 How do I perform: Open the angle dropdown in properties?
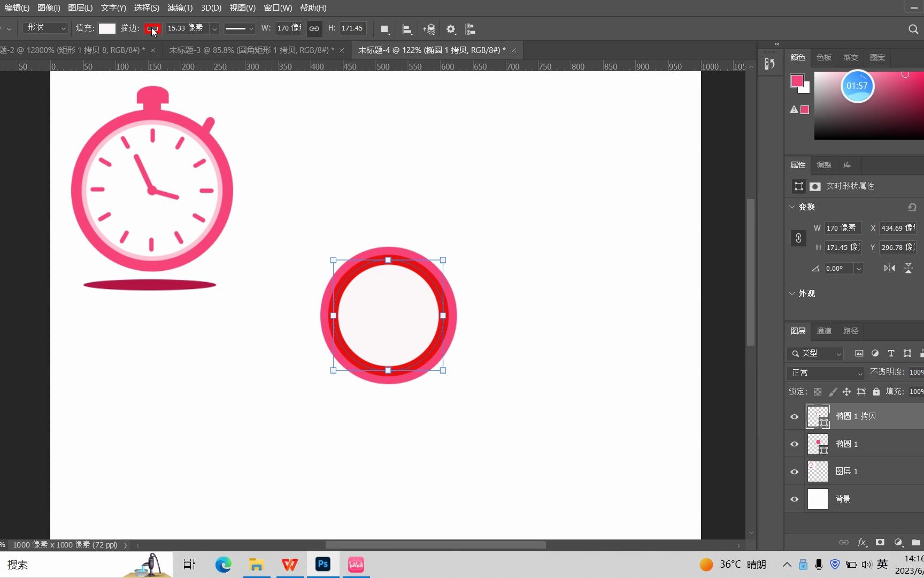(859, 269)
